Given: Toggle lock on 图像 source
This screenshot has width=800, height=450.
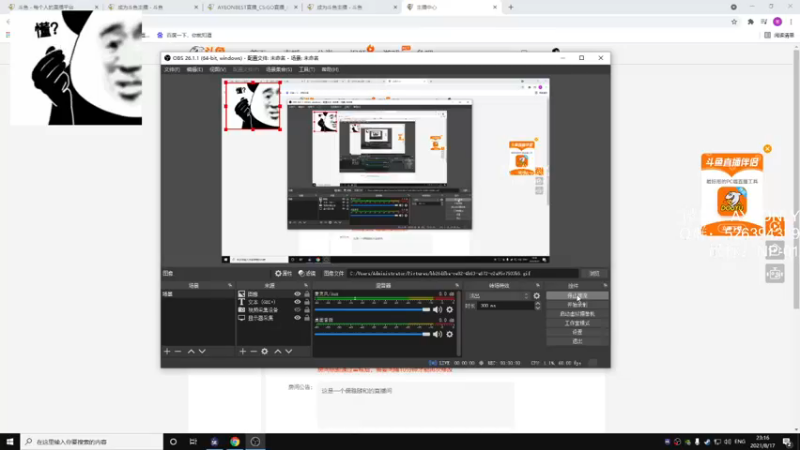Looking at the screenshot, I should (x=307, y=294).
